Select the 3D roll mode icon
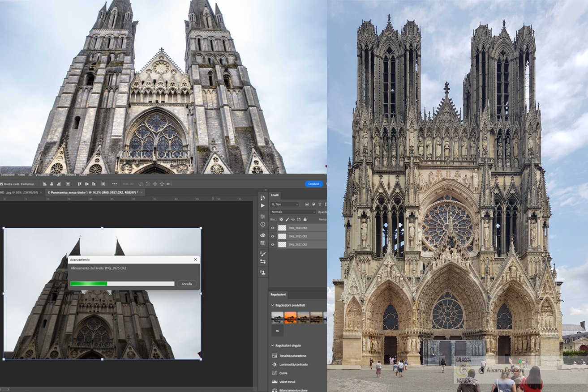 click(148, 184)
